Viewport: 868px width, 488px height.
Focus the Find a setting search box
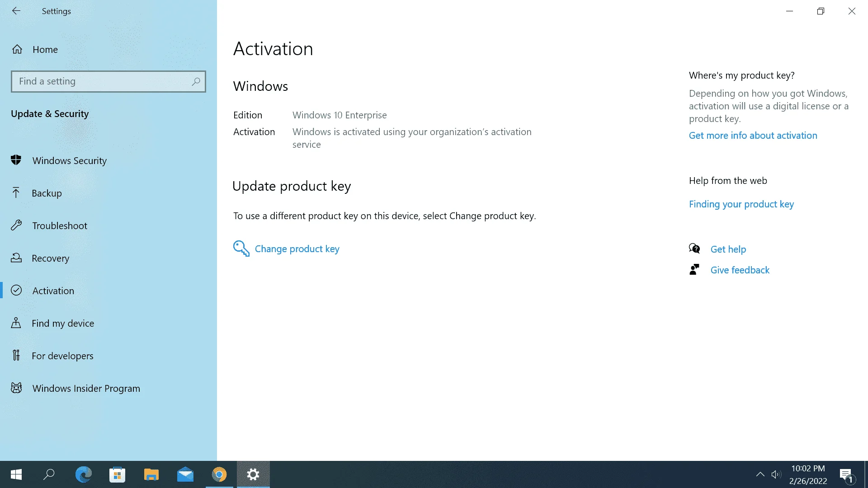pyautogui.click(x=108, y=81)
